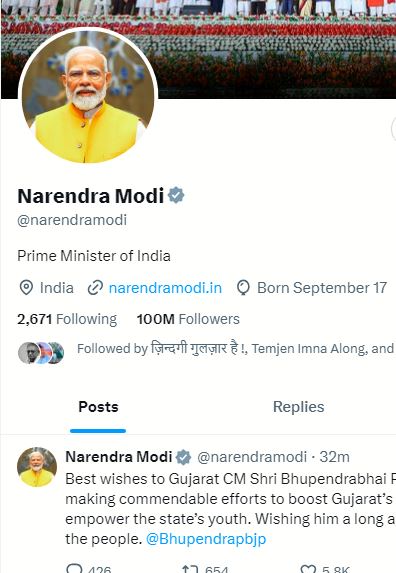Screen dimensions: 396x573
Task: Click the mutual follower avatars cluster
Action: click(41, 353)
